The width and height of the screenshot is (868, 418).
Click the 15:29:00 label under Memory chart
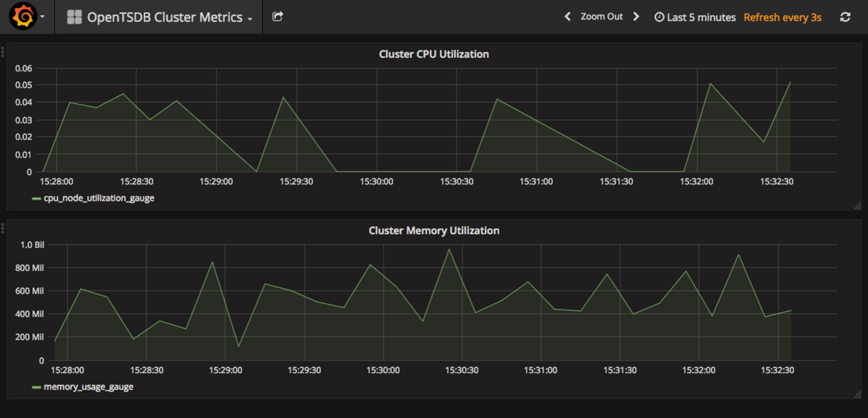pyautogui.click(x=225, y=370)
